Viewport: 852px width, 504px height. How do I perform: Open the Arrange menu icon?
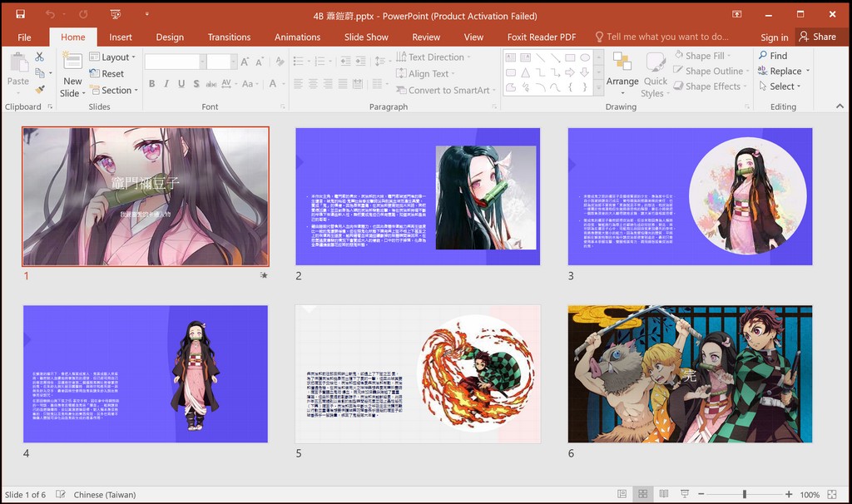[622, 61]
